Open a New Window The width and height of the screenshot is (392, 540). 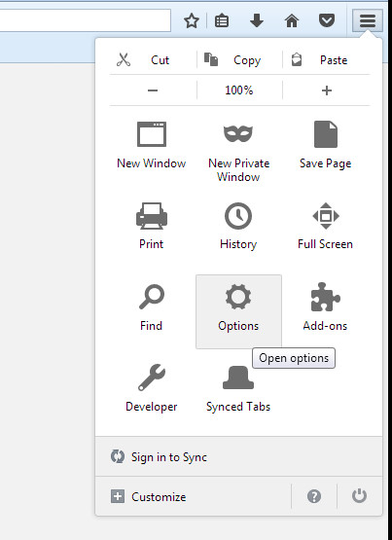click(152, 145)
